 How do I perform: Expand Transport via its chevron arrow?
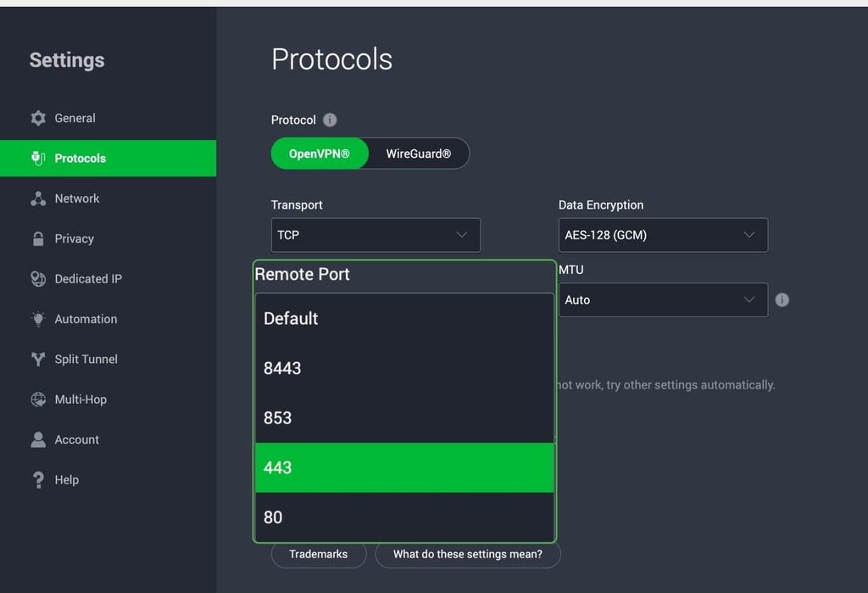[462, 235]
